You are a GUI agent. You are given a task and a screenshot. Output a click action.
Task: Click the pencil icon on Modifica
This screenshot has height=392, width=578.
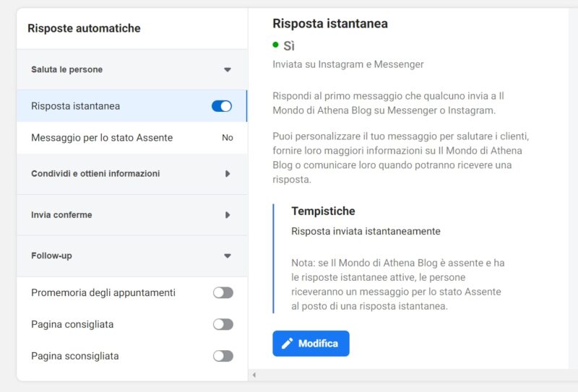coord(287,344)
